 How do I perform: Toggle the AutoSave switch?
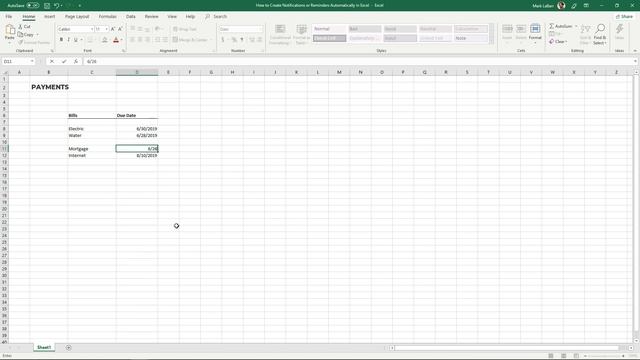(x=33, y=6)
